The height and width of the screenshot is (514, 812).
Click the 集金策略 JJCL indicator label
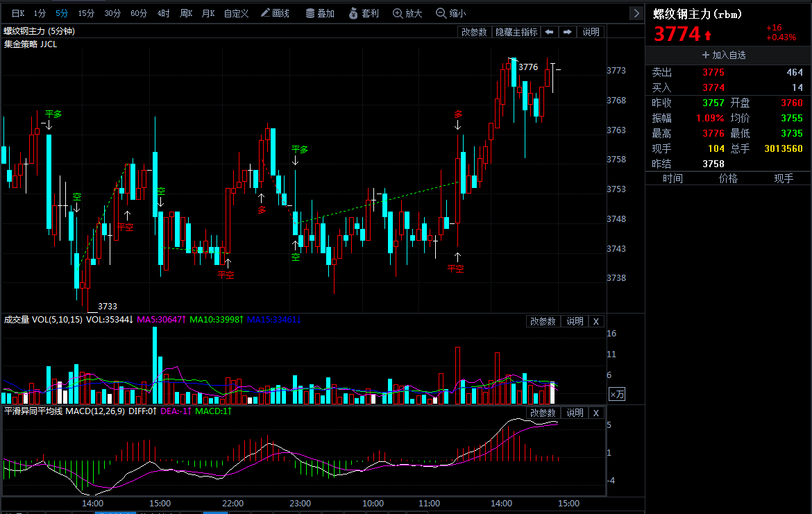[31, 44]
